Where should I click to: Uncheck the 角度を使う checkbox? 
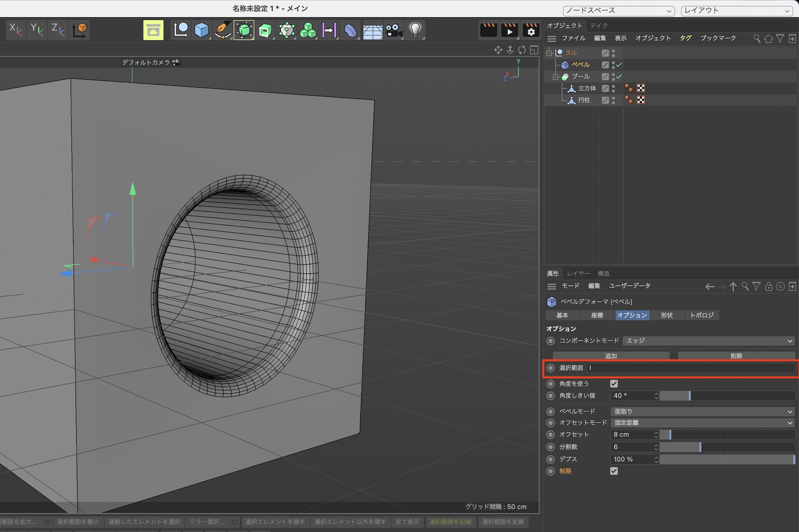point(614,384)
